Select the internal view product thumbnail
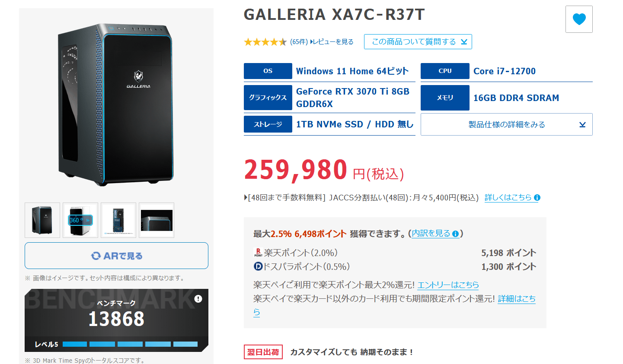The image size is (623, 364). click(118, 220)
